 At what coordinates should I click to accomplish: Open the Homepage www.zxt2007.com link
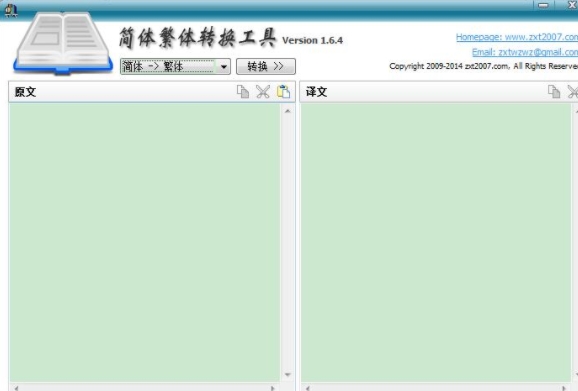click(x=517, y=37)
